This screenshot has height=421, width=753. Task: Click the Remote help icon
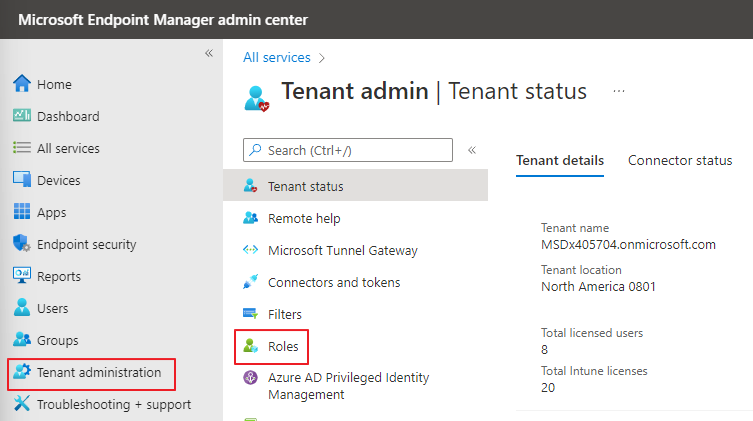(x=250, y=217)
